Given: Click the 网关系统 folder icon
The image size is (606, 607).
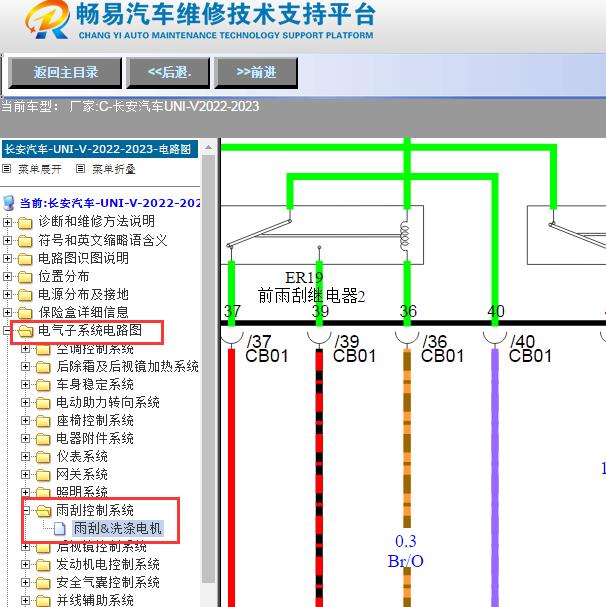Looking at the screenshot, I should click(x=43, y=475).
